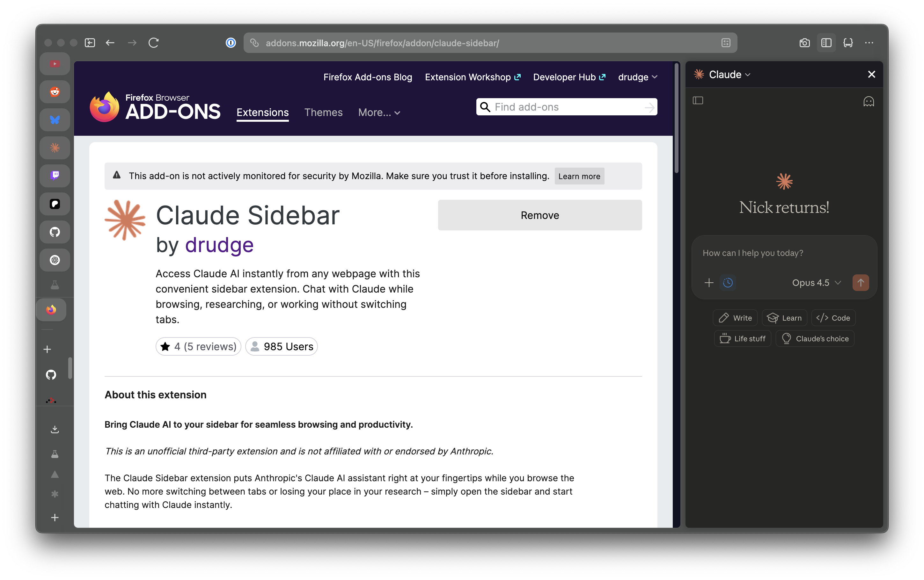Image resolution: width=924 pixels, height=580 pixels.
Task: Open 1Password extension icon
Action: 231,43
